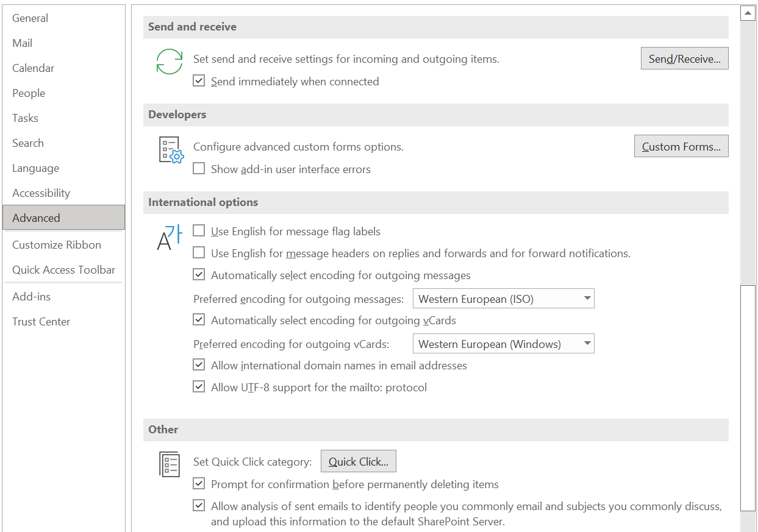Go to the Customize Ribbon section
This screenshot has height=532, width=758.
[57, 244]
